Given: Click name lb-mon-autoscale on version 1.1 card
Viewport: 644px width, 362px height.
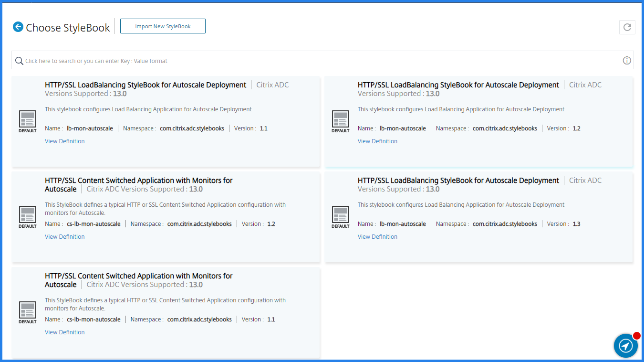Looking at the screenshot, I should pyautogui.click(x=90, y=128).
